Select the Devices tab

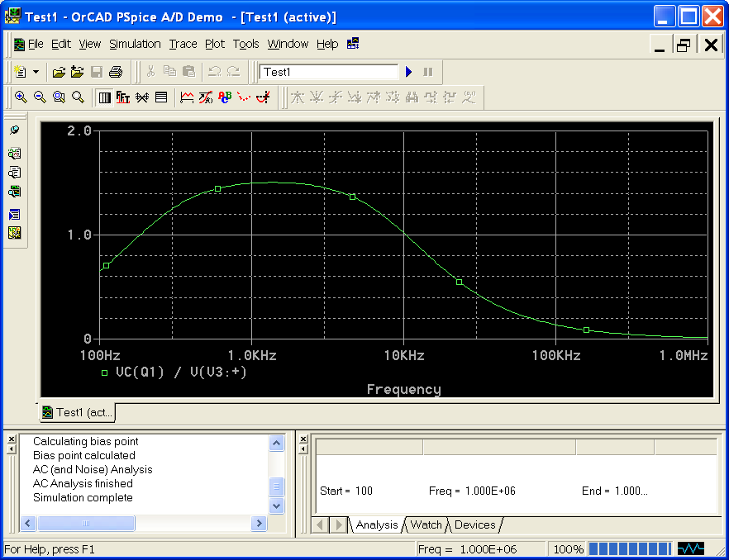click(x=475, y=524)
